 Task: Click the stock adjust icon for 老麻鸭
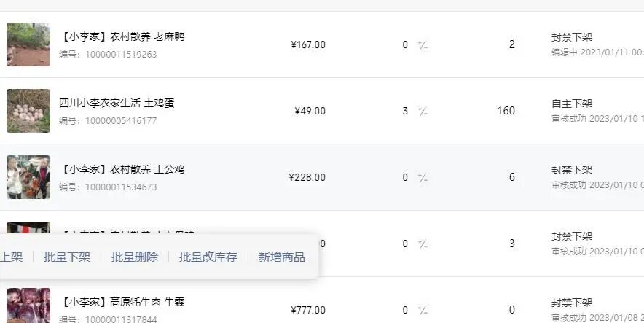(423, 45)
